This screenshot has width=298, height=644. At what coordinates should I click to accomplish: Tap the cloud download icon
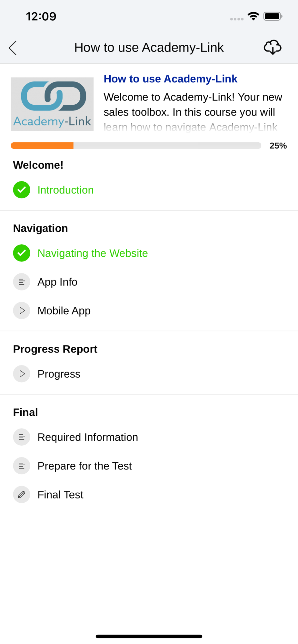pyautogui.click(x=273, y=47)
